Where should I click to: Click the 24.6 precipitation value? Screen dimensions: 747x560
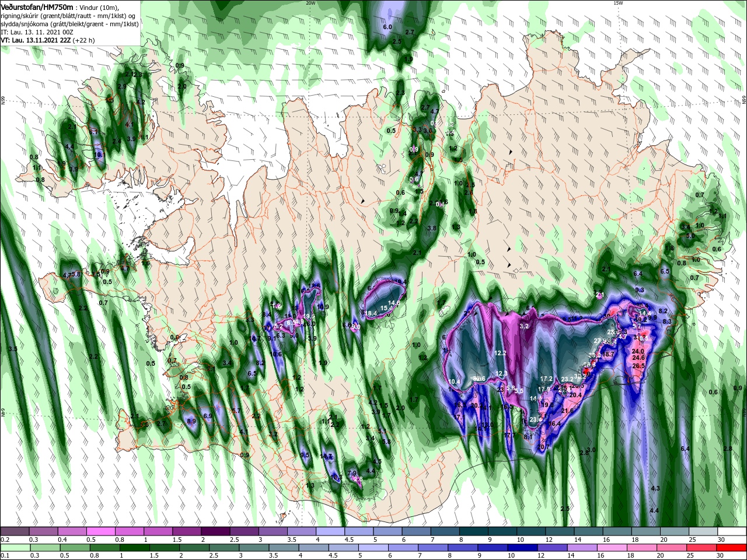pyautogui.click(x=638, y=358)
